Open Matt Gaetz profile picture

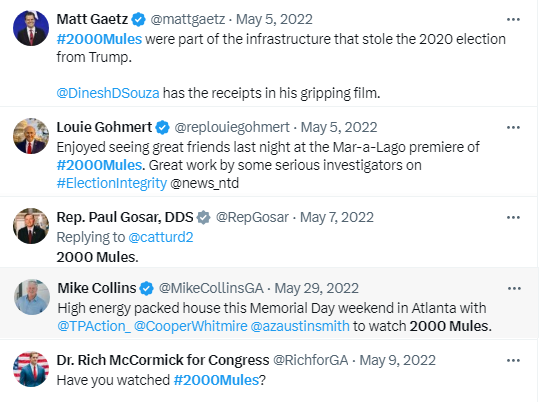tap(31, 28)
